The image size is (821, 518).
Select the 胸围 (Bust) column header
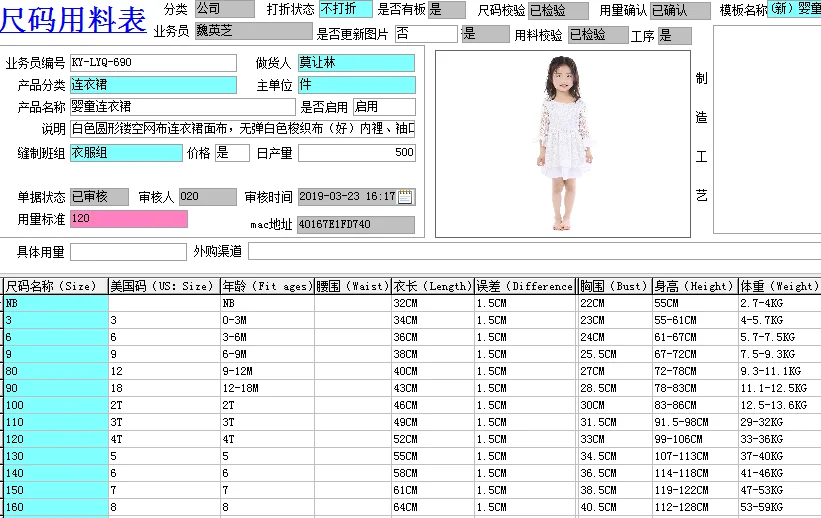[x=615, y=286]
